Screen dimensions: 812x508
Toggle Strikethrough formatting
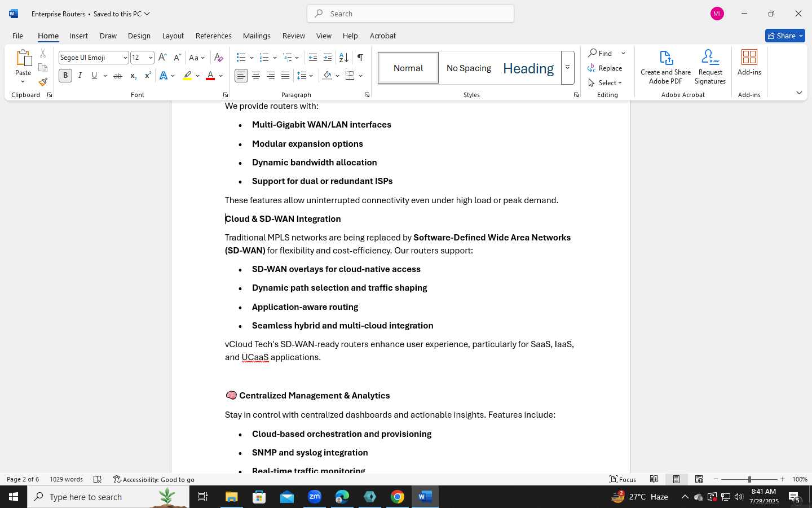click(118, 76)
